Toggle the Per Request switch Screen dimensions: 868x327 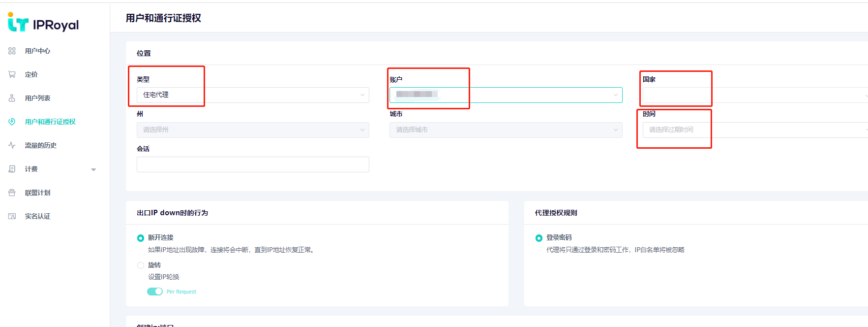click(155, 292)
